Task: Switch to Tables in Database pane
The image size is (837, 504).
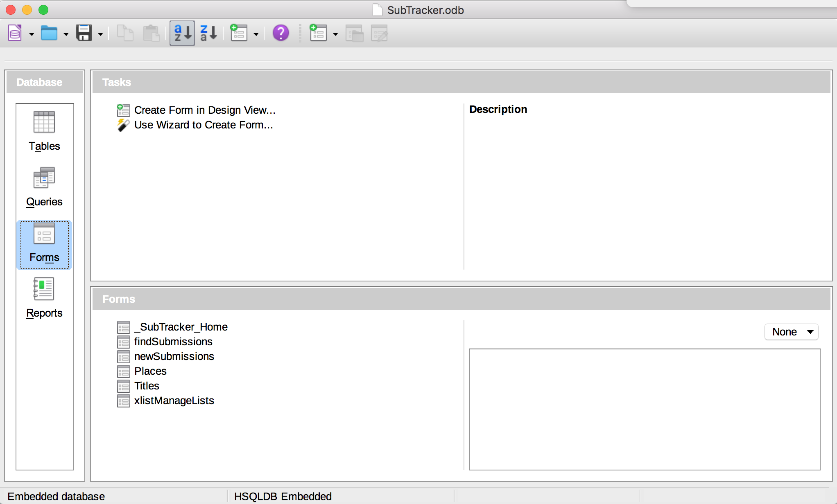Action: 44,131
